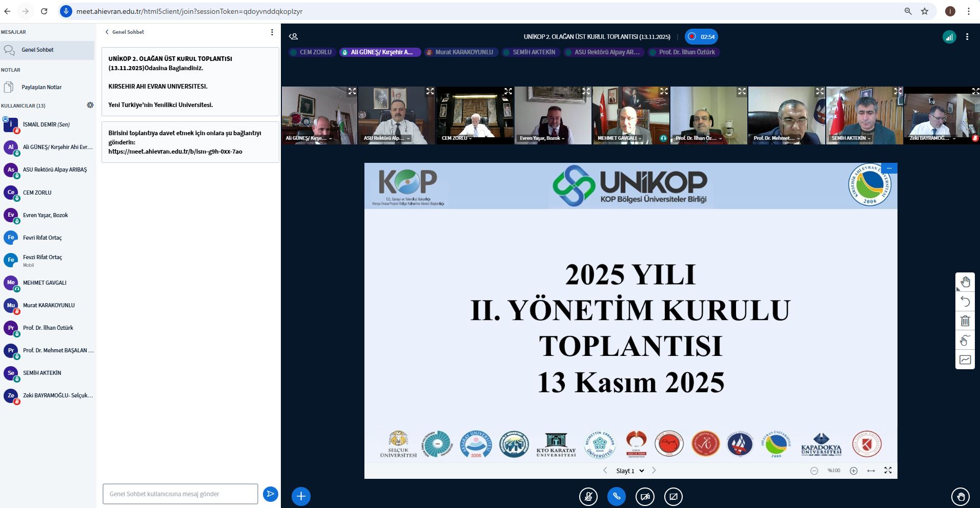This screenshot has height=508, width=980.
Task: Unmute the microphone
Action: pyautogui.click(x=588, y=496)
